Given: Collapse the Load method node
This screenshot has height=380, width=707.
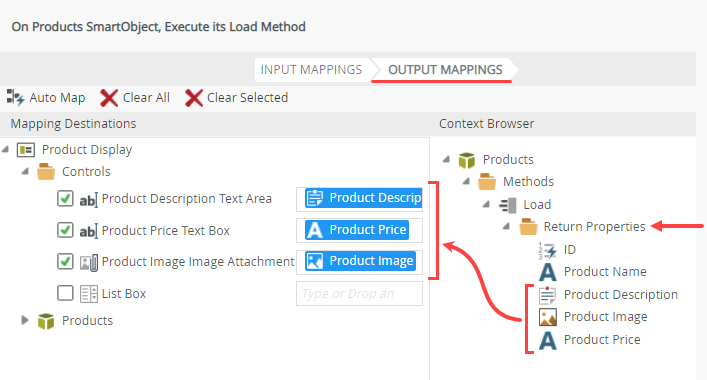Looking at the screenshot, I should (x=487, y=204).
